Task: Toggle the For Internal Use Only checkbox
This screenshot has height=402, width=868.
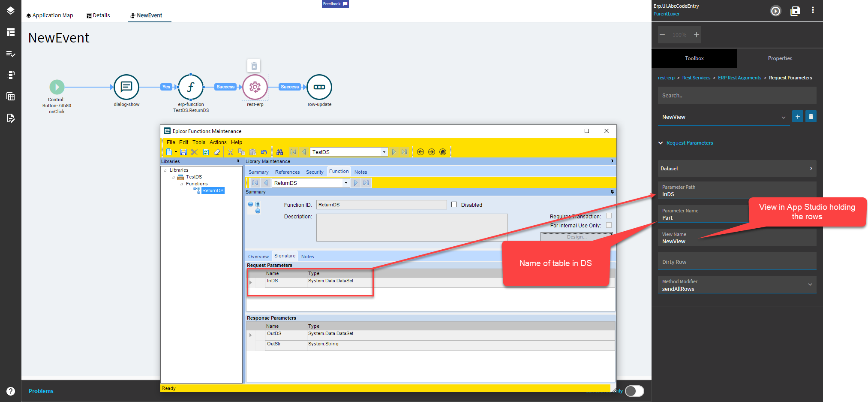Action: (x=609, y=225)
